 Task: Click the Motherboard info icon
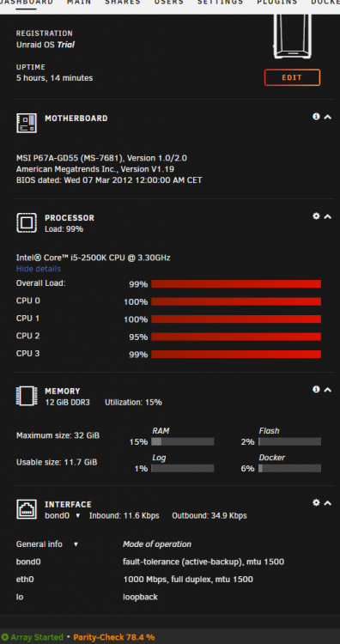316,117
